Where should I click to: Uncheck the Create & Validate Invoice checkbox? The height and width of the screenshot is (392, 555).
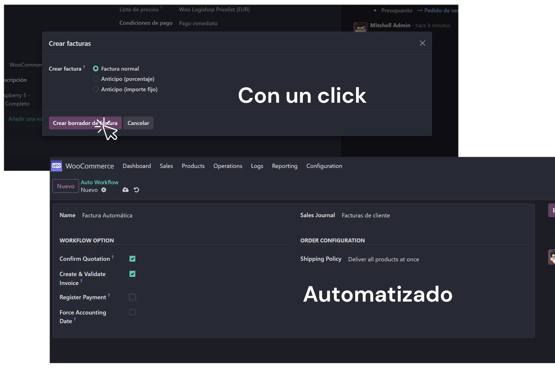point(132,274)
